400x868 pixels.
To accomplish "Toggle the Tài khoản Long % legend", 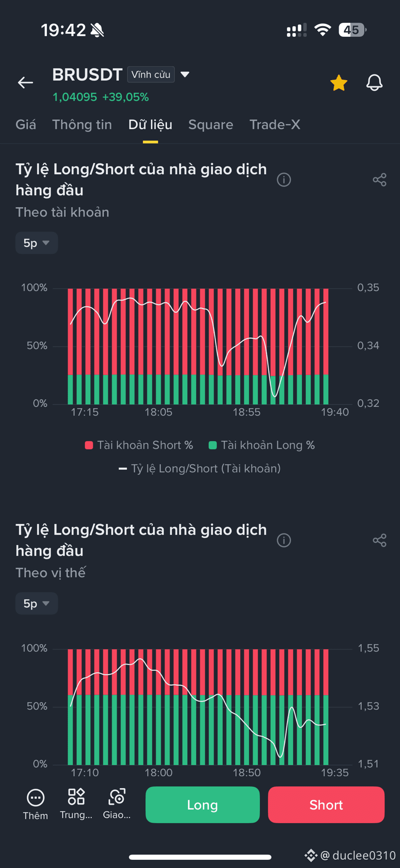I will point(262,445).
